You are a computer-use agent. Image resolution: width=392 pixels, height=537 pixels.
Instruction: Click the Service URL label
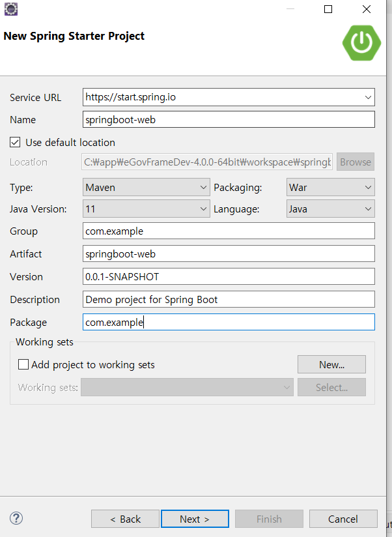point(36,98)
